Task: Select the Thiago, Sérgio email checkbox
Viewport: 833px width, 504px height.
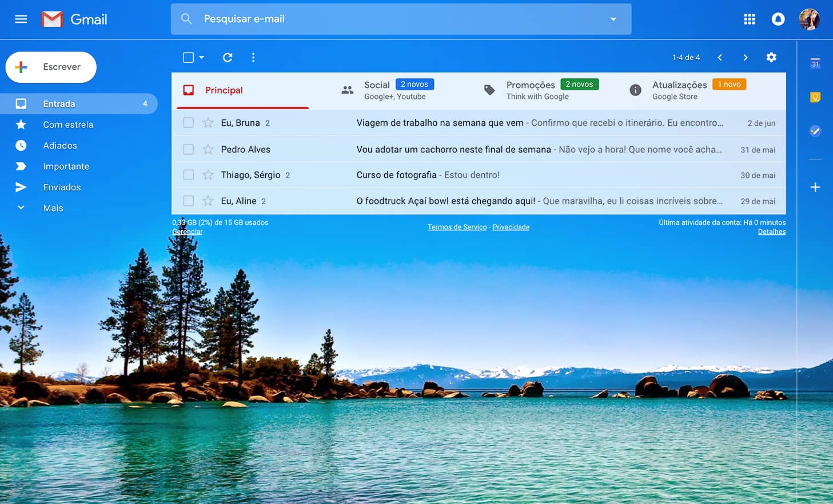Action: (188, 175)
